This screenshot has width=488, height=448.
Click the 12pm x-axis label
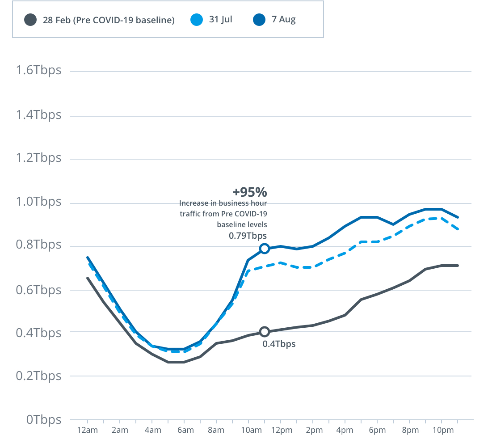281,431
